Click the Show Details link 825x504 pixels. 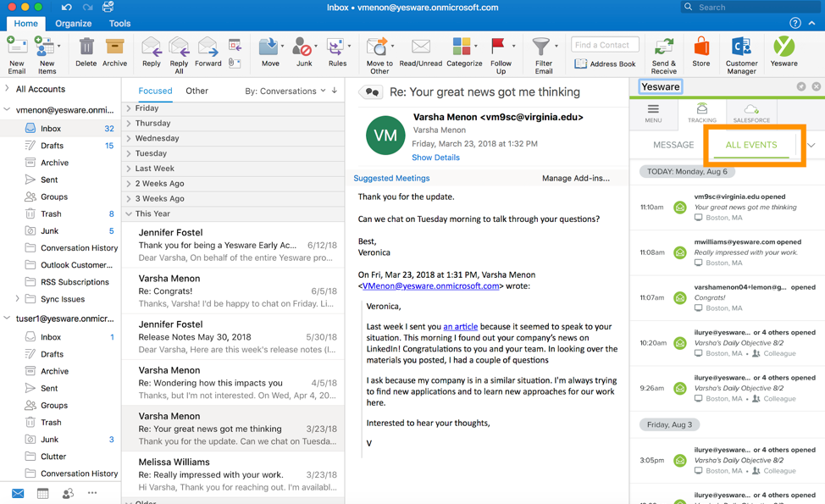(x=435, y=158)
